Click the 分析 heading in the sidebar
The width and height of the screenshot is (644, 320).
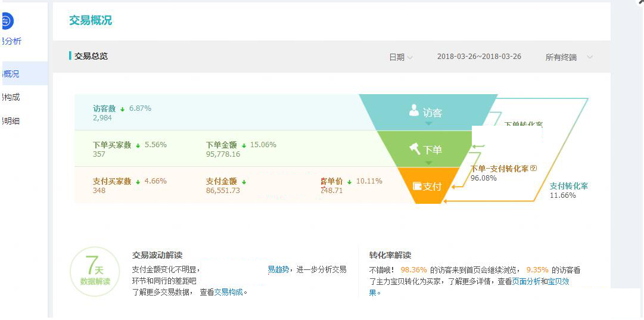point(12,41)
